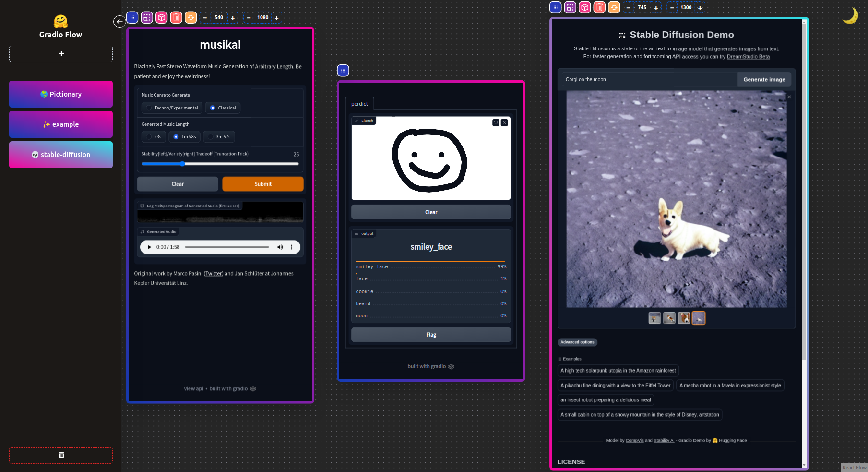The image size is (868, 472).
Task: Close the sketch canvas with X
Action: [x=504, y=123]
